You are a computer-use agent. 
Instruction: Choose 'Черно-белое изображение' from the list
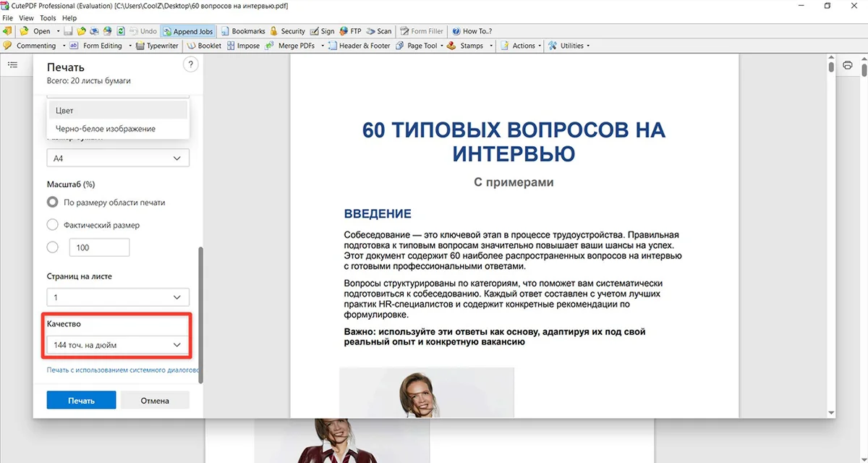pos(106,129)
